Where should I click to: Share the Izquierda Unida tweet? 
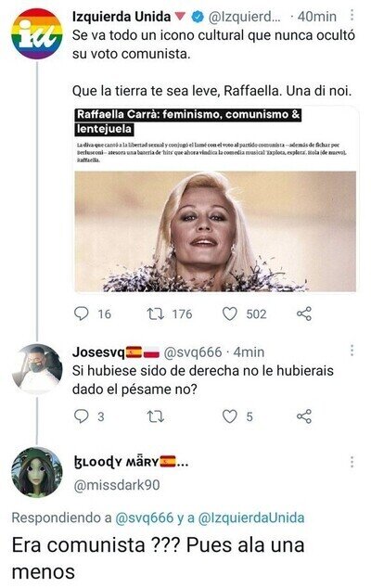[x=304, y=313]
